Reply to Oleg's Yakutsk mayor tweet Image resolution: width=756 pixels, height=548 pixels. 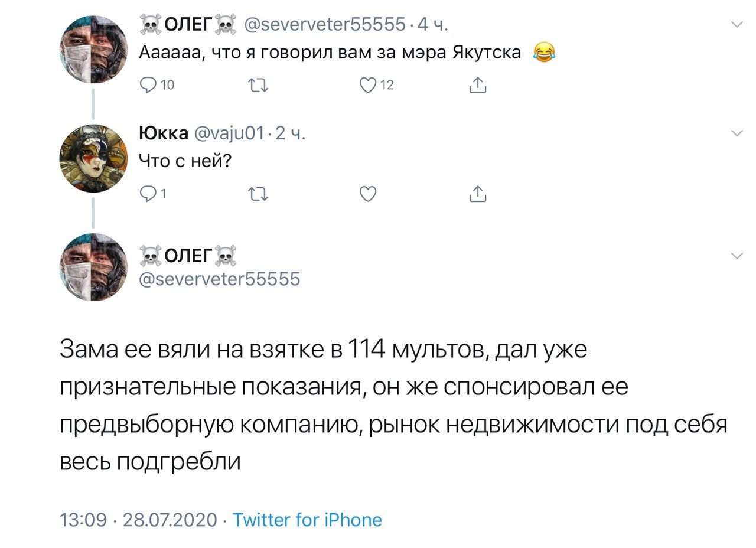(x=148, y=86)
